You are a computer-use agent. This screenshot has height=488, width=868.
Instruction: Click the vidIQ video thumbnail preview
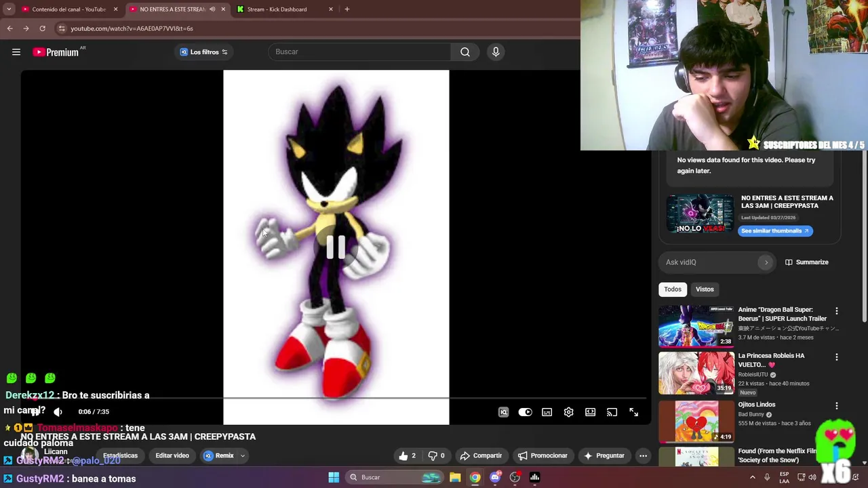700,213
